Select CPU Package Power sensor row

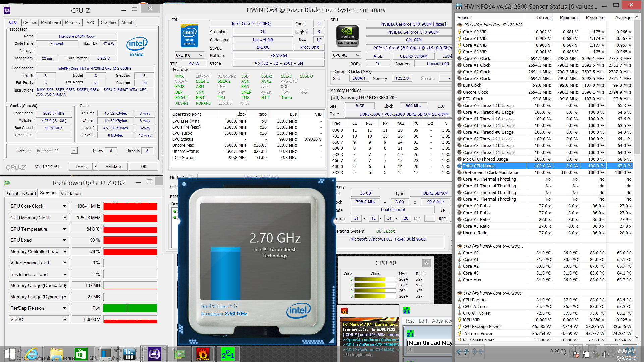click(x=545, y=326)
